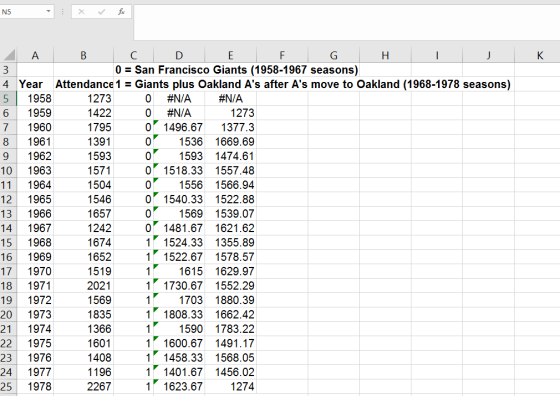Select column J header

[x=488, y=55]
